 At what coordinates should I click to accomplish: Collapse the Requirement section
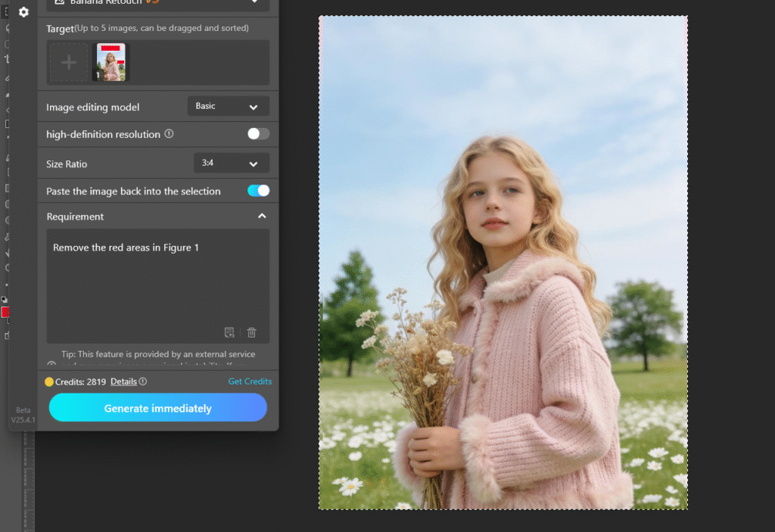(262, 216)
